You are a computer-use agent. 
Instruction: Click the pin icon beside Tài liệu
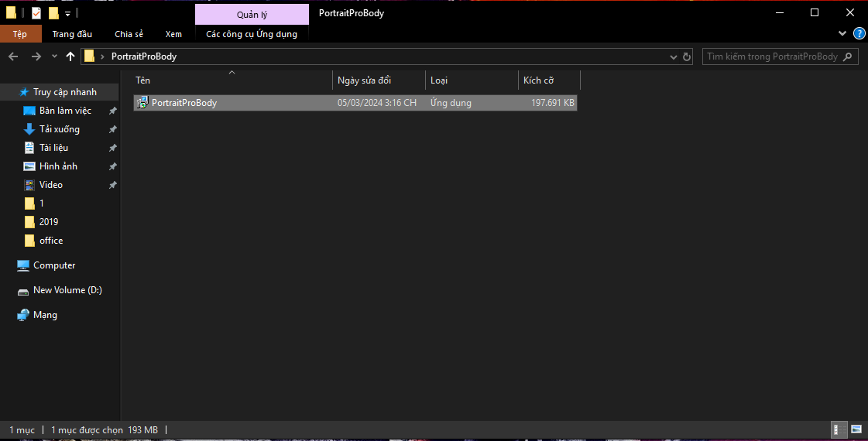(x=112, y=148)
